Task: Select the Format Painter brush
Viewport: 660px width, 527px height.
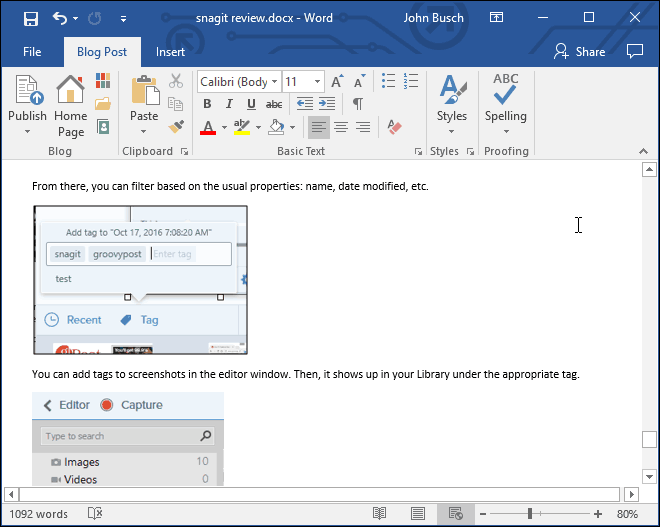Action: [x=176, y=126]
